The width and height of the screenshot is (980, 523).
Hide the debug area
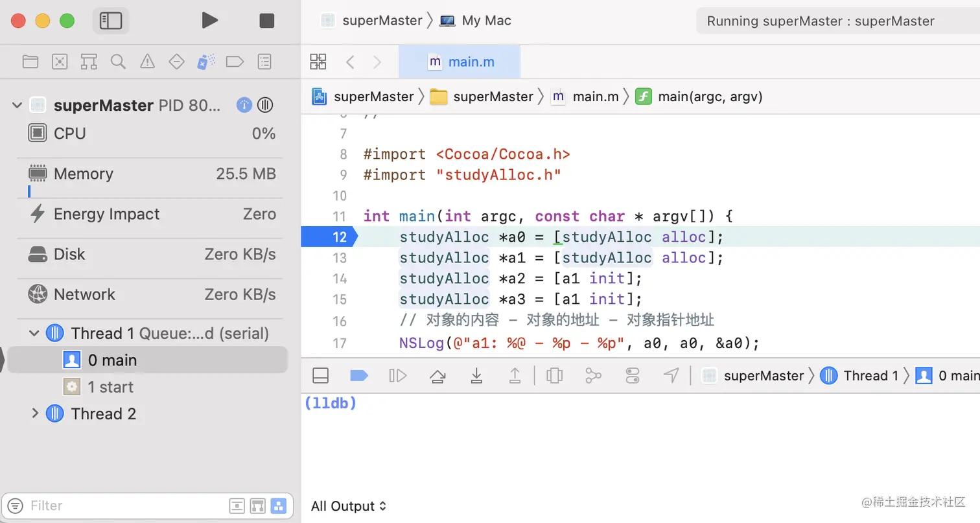click(x=320, y=376)
